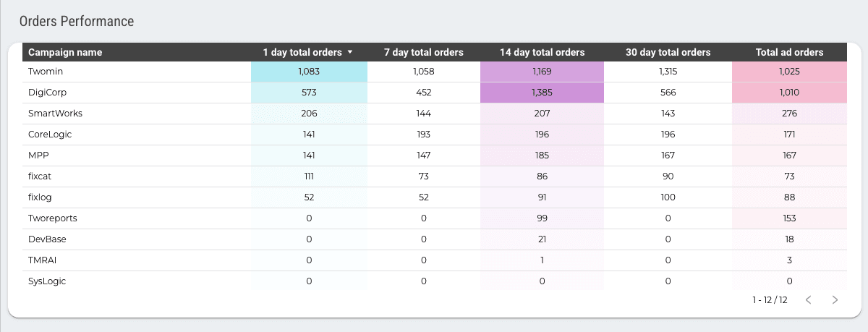Click the 193 value in CoreLogic row
Viewport: 868px width, 332px height.
pyautogui.click(x=423, y=135)
